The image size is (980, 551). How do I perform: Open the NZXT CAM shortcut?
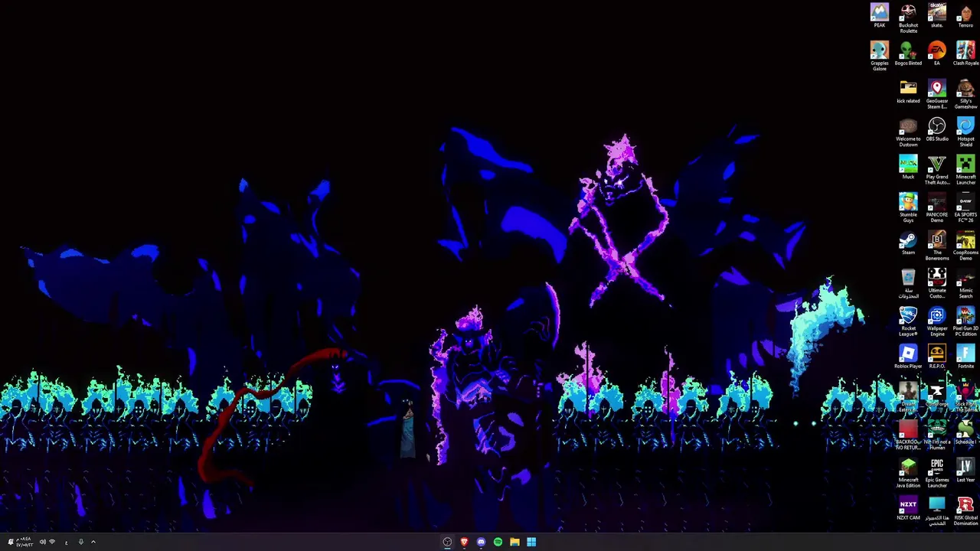point(908,509)
